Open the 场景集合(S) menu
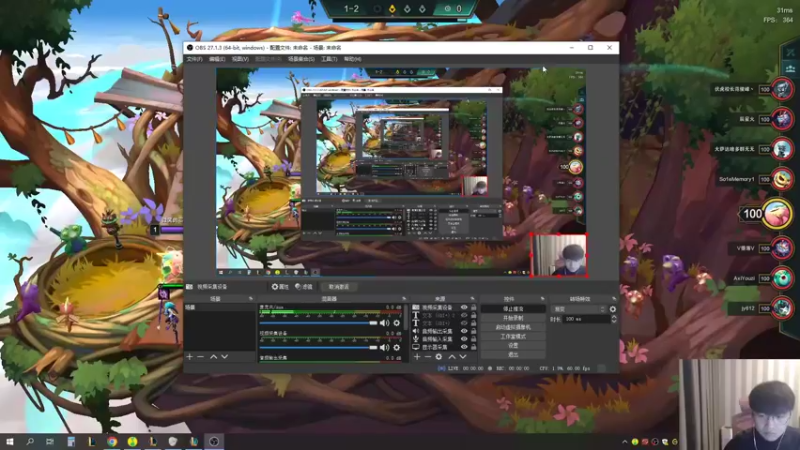This screenshot has height=450, width=800. 301,59
